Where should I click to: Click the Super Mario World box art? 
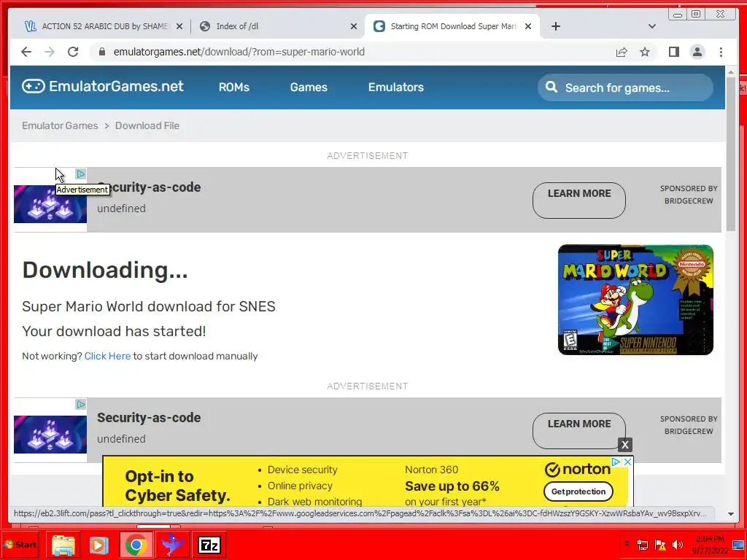click(x=635, y=300)
